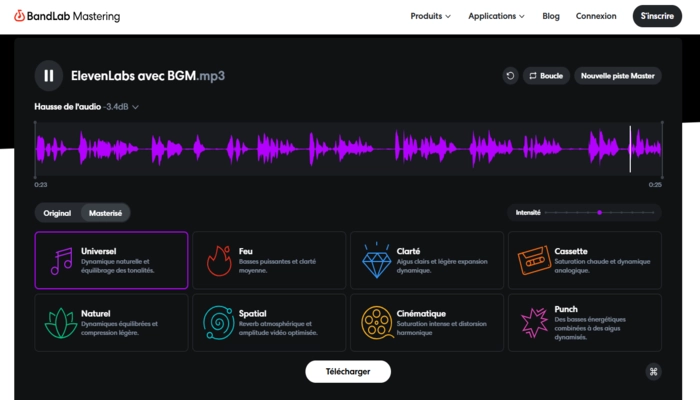
Task: Click the Des basses énergétiques description text
Action: (590, 328)
